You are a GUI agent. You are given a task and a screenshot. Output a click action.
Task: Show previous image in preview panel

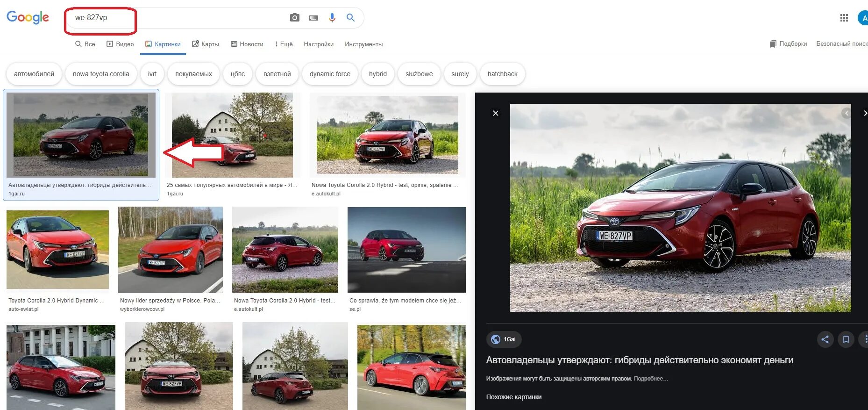pos(846,113)
